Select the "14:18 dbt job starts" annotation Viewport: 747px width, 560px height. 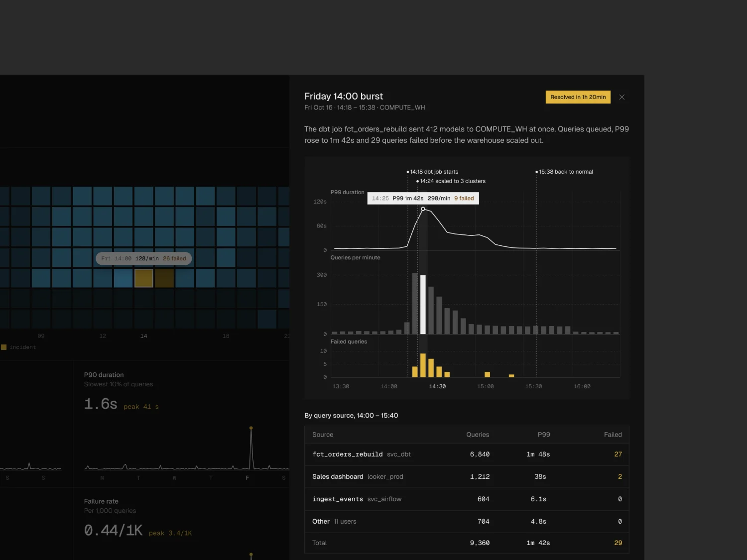point(433,172)
